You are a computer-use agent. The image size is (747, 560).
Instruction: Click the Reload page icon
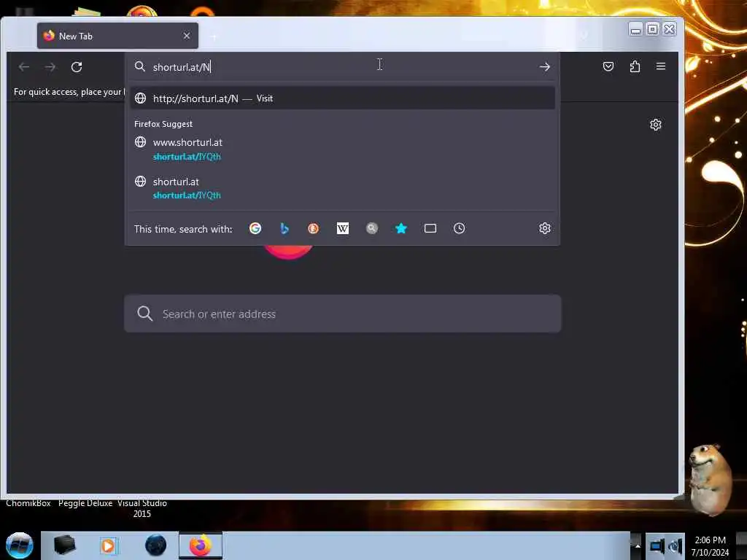tap(77, 66)
